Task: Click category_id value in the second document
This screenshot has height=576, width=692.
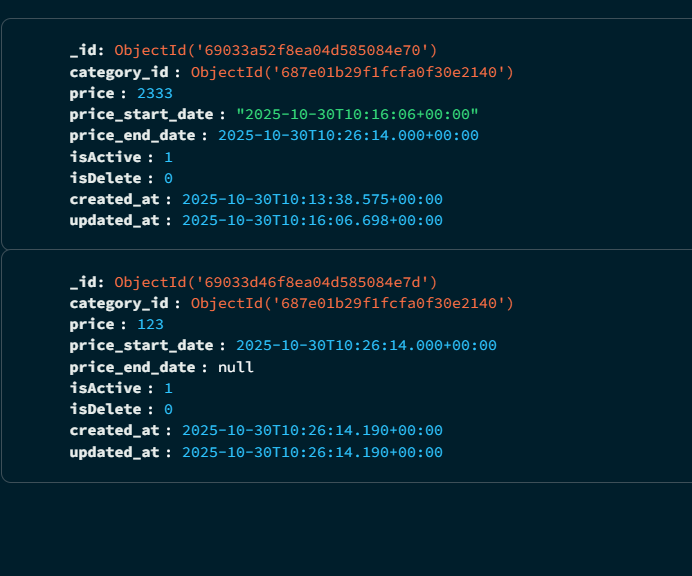Action: point(351,303)
